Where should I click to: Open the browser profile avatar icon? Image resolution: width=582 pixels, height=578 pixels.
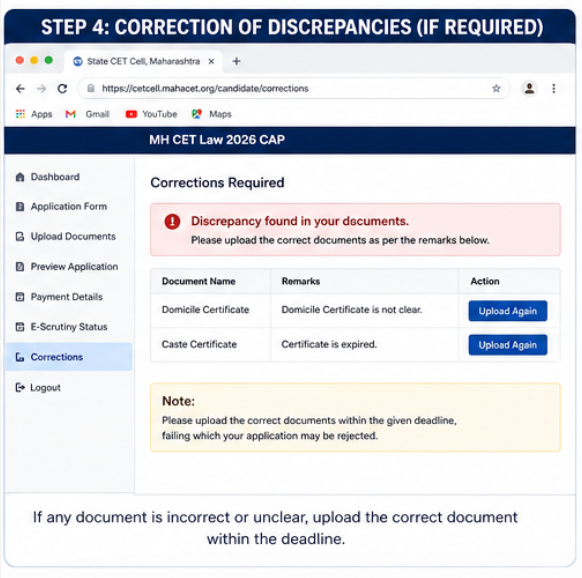point(529,88)
